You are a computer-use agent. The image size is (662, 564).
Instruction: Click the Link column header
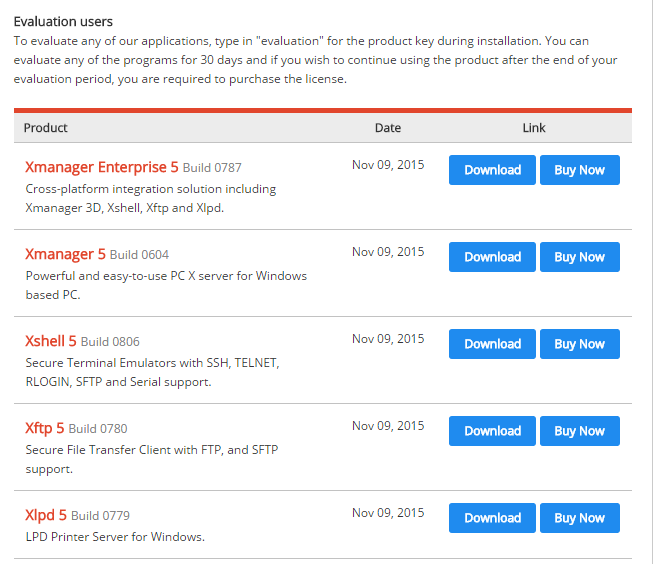(534, 128)
